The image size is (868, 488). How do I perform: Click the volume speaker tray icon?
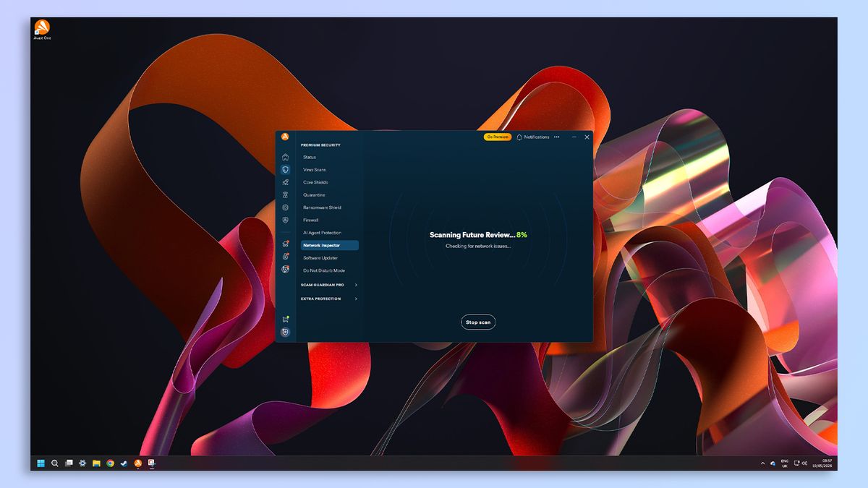(805, 463)
